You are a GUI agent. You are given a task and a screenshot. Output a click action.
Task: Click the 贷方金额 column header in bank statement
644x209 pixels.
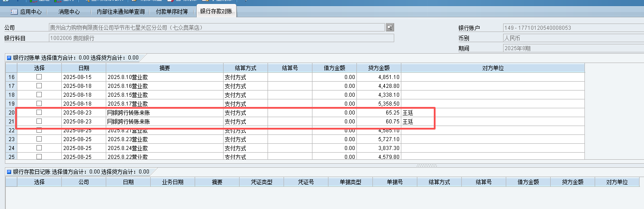379,68
